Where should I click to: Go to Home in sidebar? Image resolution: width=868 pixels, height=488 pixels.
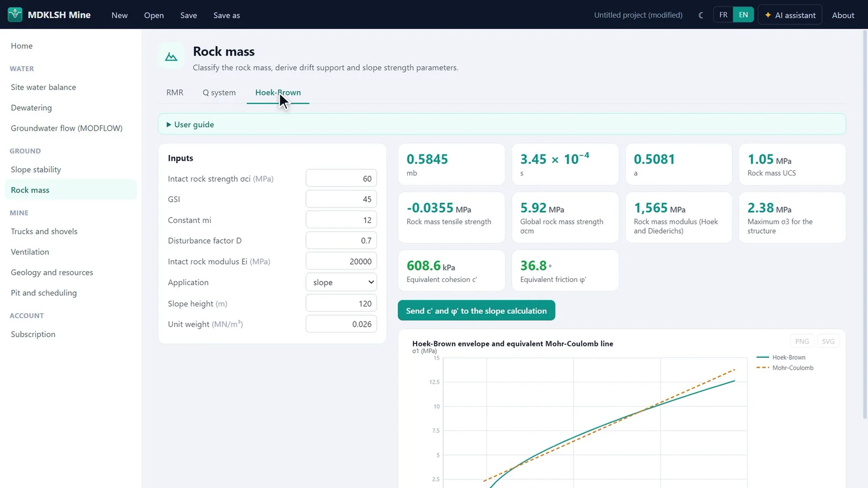coord(71,46)
